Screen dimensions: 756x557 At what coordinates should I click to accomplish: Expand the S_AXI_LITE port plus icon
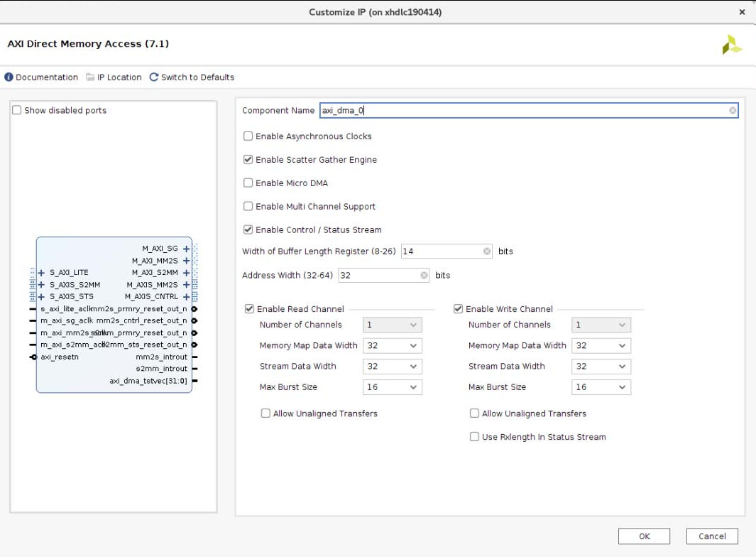coord(41,272)
